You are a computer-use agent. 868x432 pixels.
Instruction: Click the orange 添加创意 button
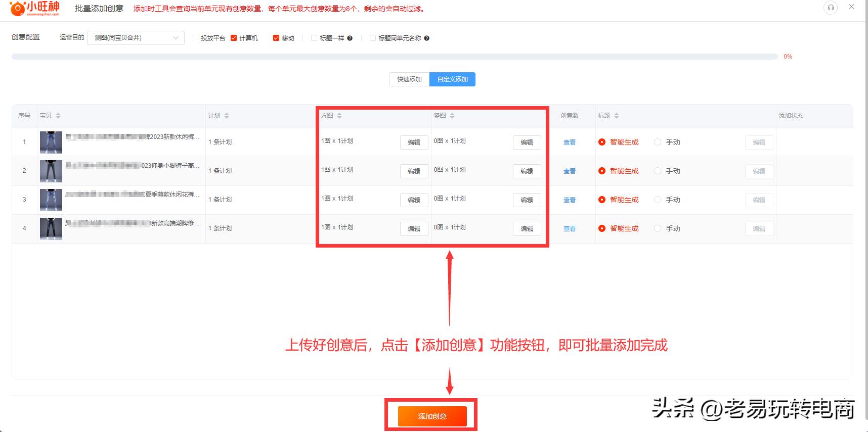432,416
